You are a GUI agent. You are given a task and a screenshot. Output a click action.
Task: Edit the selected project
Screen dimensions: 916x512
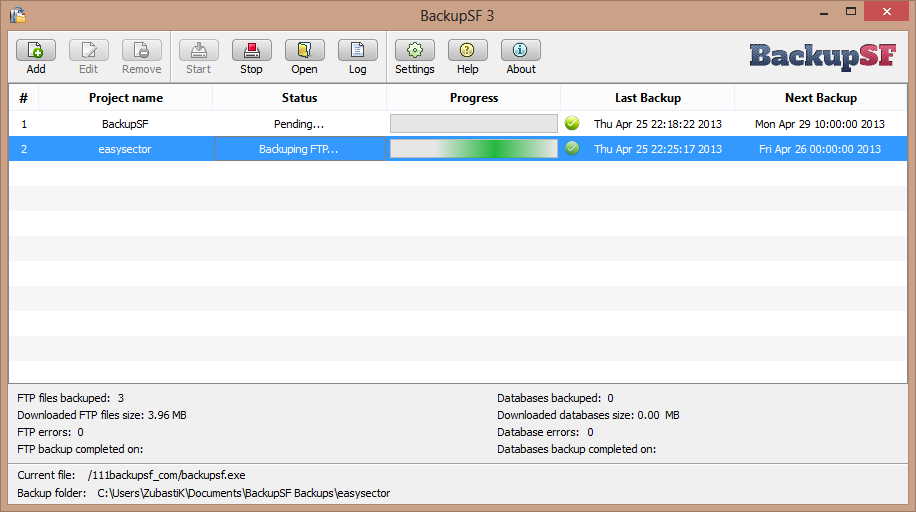coord(88,57)
